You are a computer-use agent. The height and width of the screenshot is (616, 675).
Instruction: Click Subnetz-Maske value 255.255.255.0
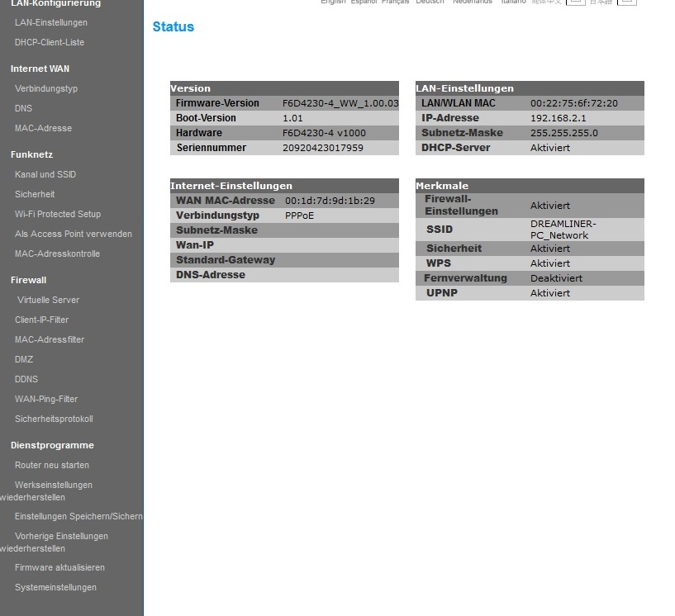pyautogui.click(x=564, y=133)
